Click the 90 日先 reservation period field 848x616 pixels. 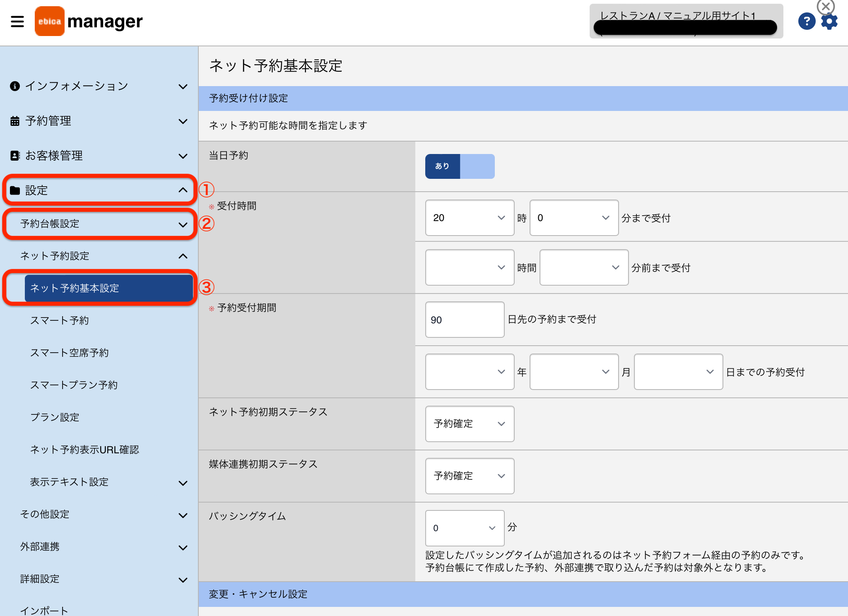465,320
